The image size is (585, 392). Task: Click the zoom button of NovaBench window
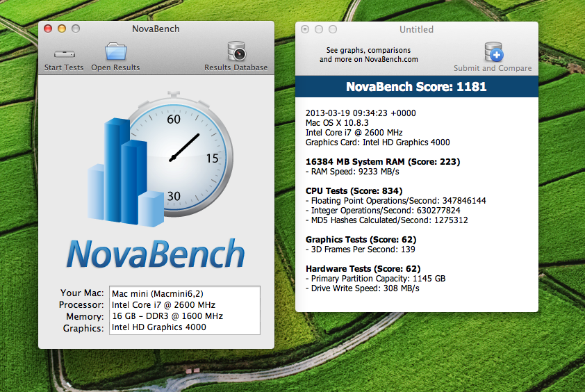76,28
